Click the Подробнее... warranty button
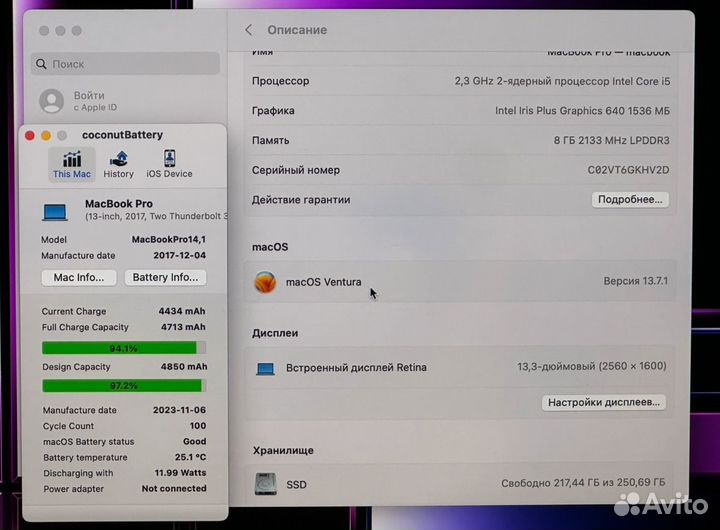The image size is (720, 530). tap(630, 199)
